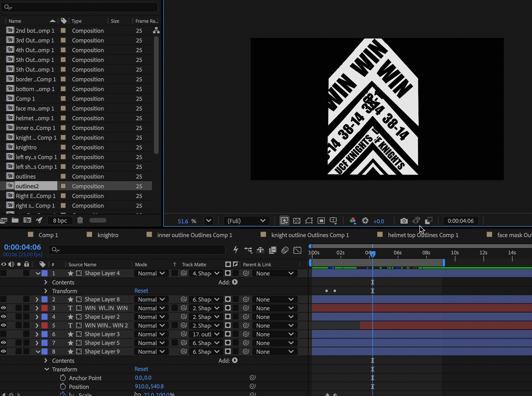Toggle the Fast Previews icon in viewer
The height and width of the screenshot is (396, 532).
[284, 221]
